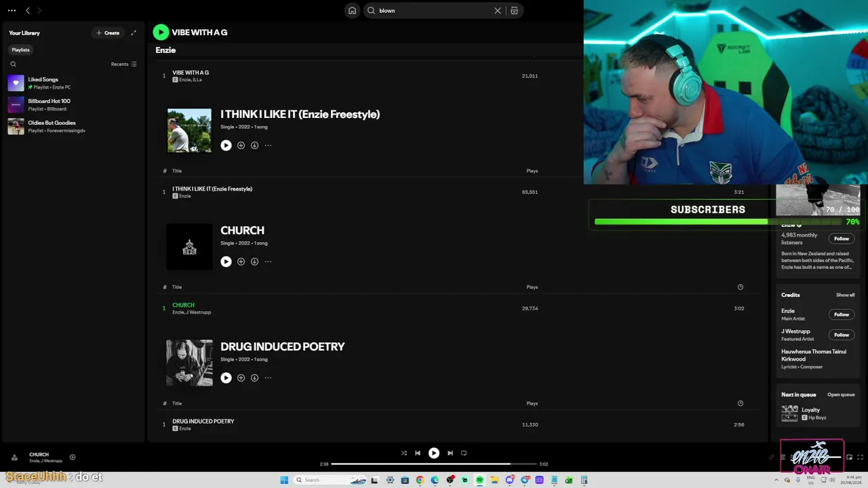Open Oldies But Goodies playlist
Viewport: 868px width, 488px height.
pyautogui.click(x=73, y=126)
